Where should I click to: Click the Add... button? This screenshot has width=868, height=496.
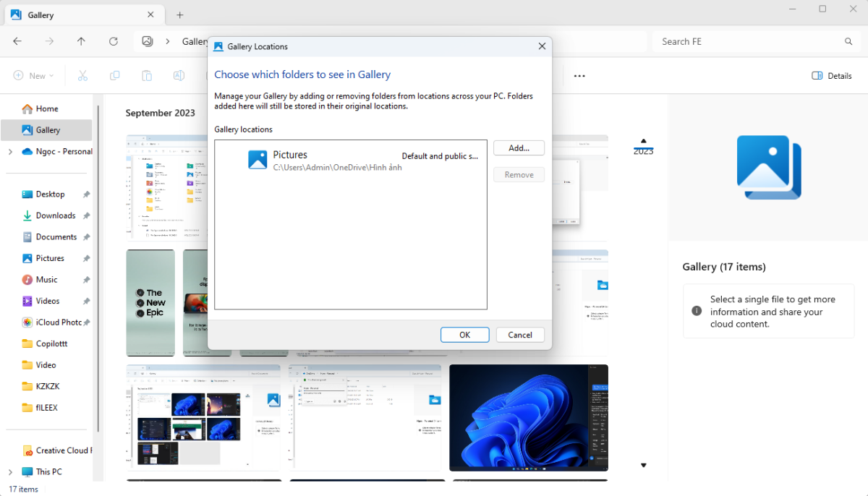(x=519, y=147)
